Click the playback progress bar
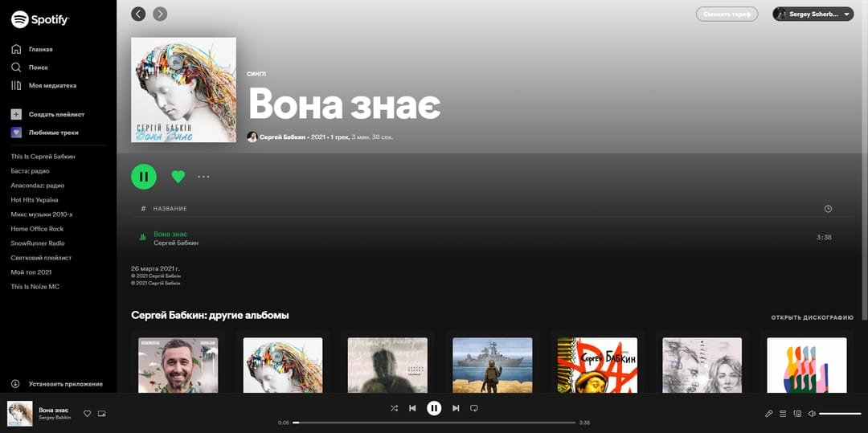Viewport: 868px width, 433px height. [x=434, y=423]
